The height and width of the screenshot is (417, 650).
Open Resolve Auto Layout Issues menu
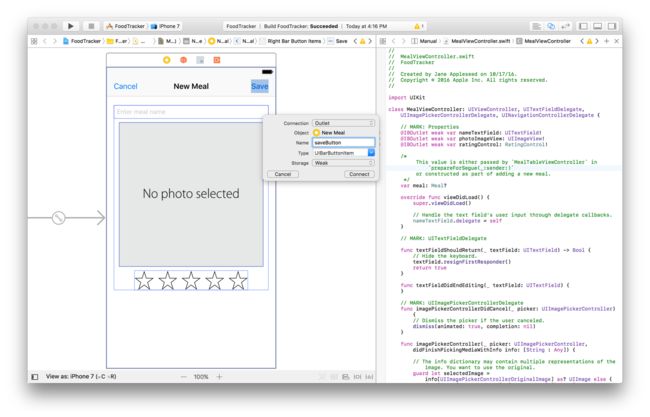(369, 377)
